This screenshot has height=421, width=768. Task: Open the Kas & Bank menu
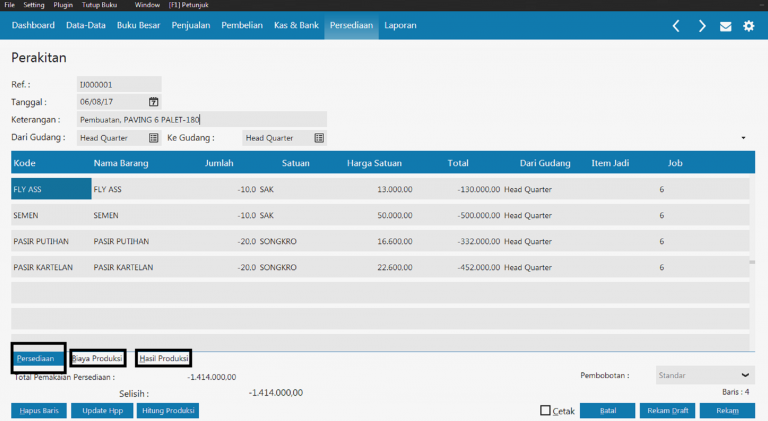coord(296,25)
